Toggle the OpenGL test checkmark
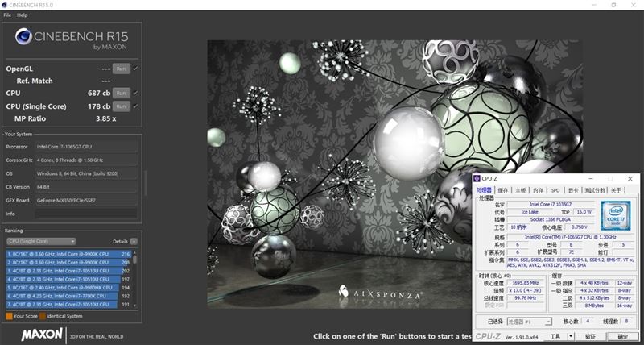Screen dimensions: 644x345 pos(135,69)
